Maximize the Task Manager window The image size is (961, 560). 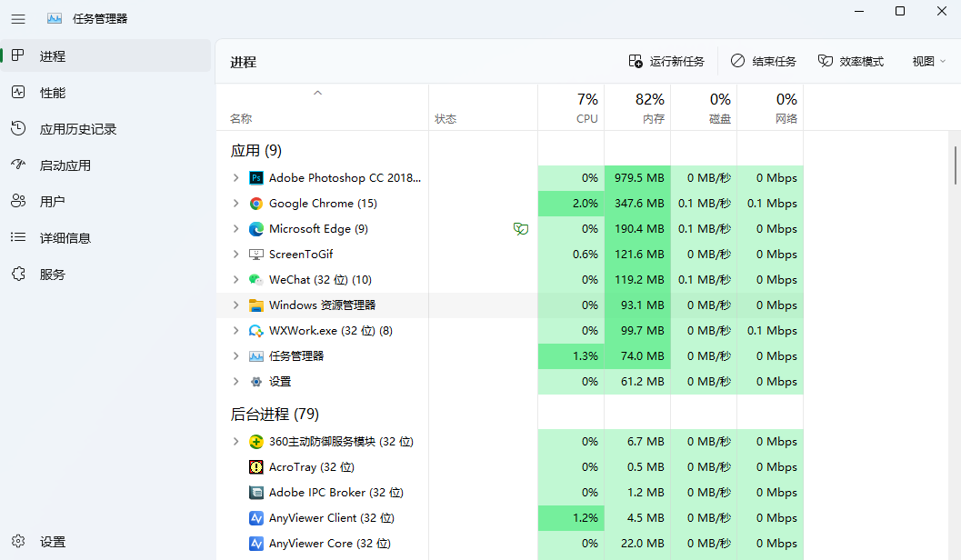pos(900,11)
